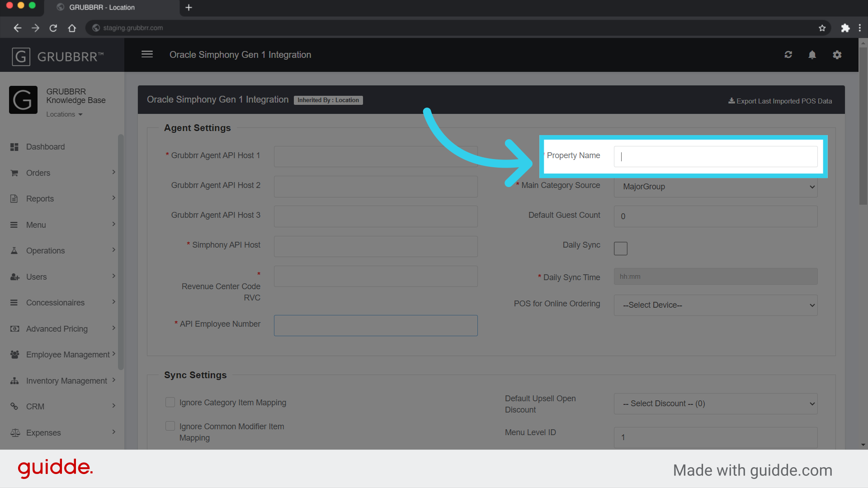The height and width of the screenshot is (488, 868).
Task: Open the browser extensions puzzle icon
Action: pyautogui.click(x=845, y=28)
